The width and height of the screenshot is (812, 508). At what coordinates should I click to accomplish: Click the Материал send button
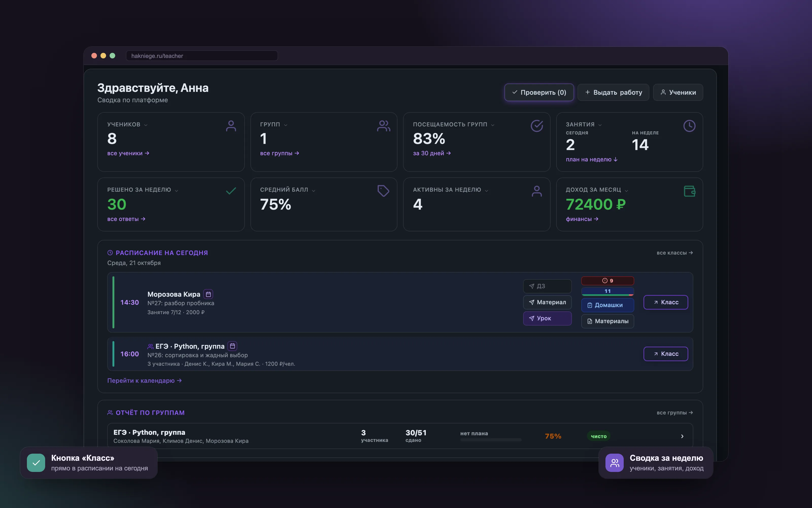(x=547, y=302)
